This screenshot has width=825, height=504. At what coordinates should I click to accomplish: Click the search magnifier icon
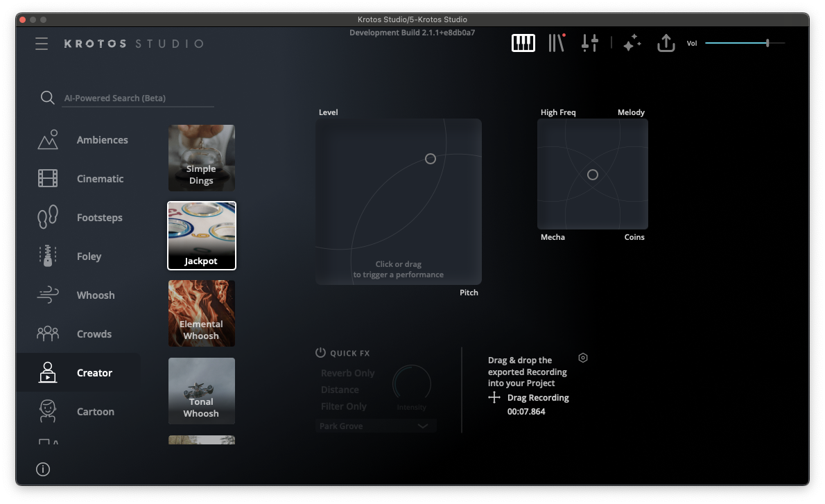47,97
